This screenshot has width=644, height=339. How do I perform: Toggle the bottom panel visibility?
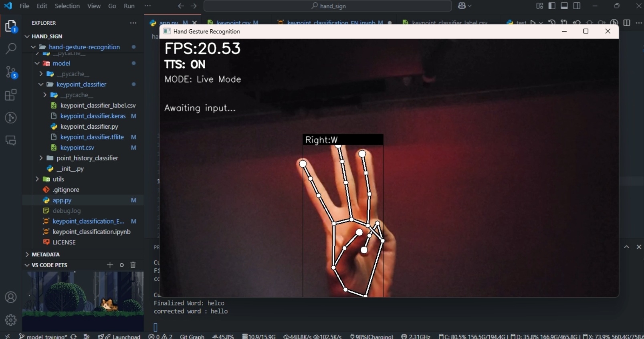(564, 6)
